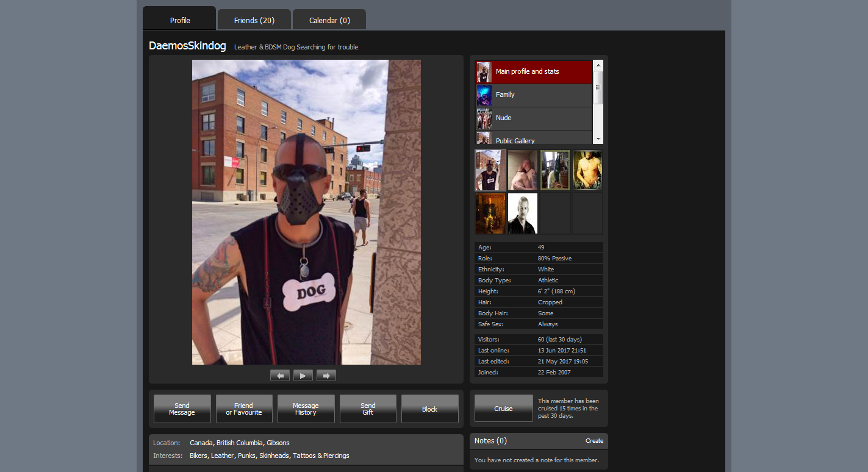Image resolution: width=868 pixels, height=472 pixels.
Task: Click the British Columbia location link
Action: (240, 443)
